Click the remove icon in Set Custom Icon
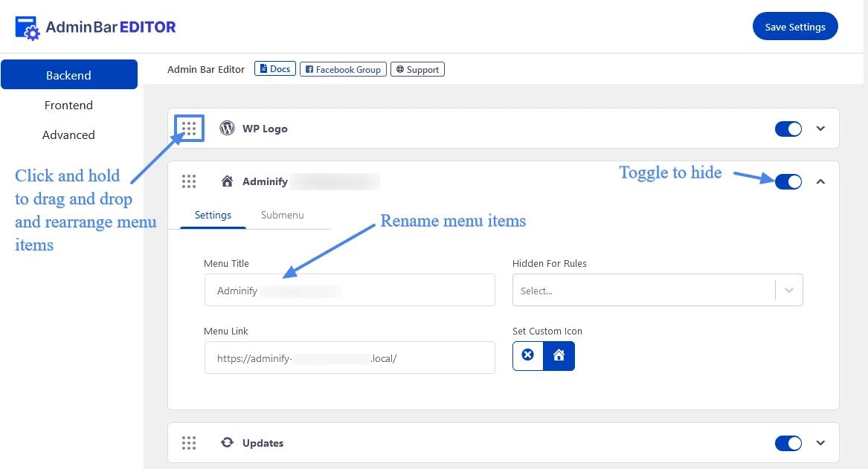Viewport: 868px width, 469px height. click(x=528, y=355)
